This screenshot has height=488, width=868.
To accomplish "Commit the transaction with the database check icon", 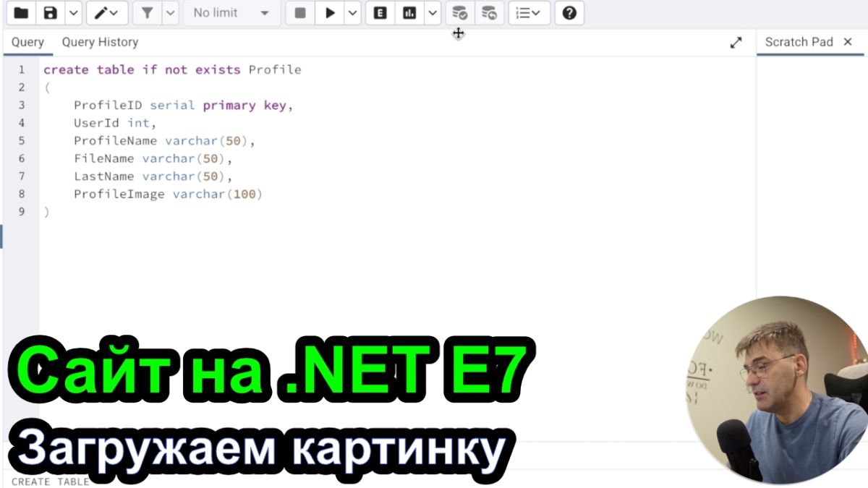I will pos(460,13).
